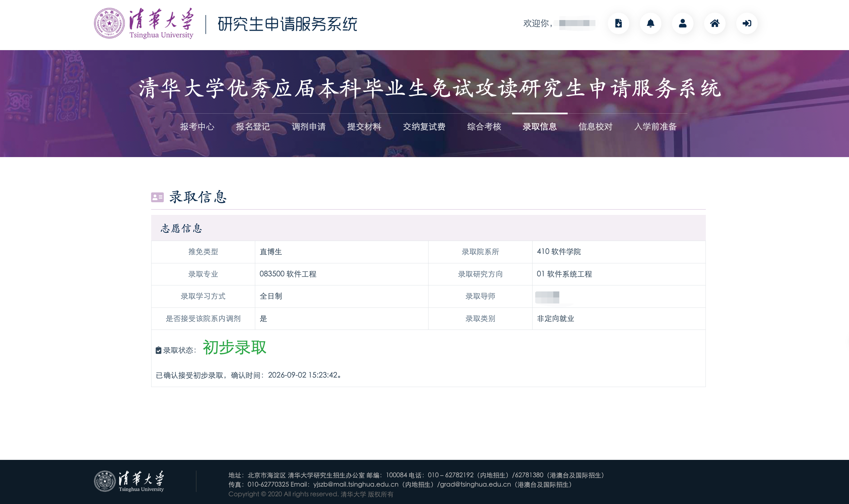
Task: Click the 非定向就业 cell value
Action: coord(555,319)
